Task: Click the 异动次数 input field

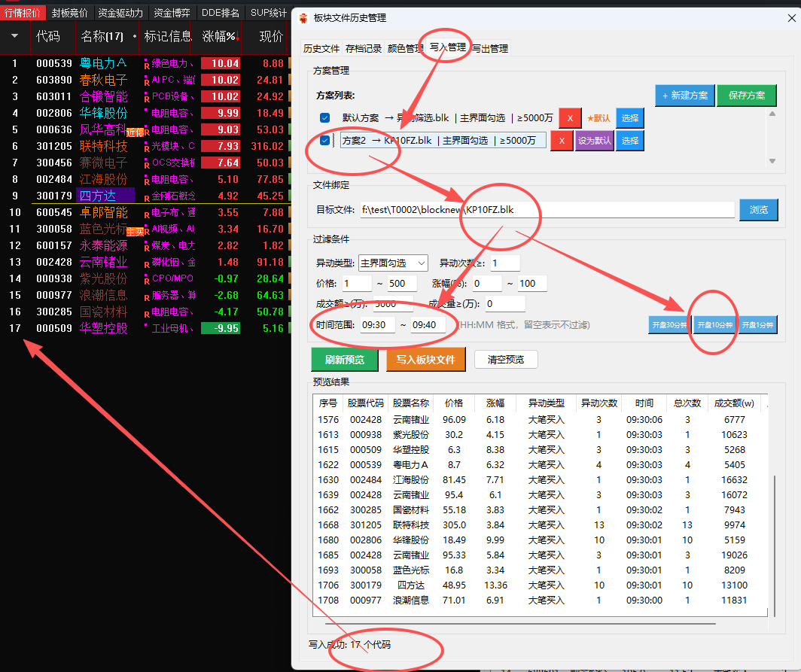Action: tap(504, 263)
